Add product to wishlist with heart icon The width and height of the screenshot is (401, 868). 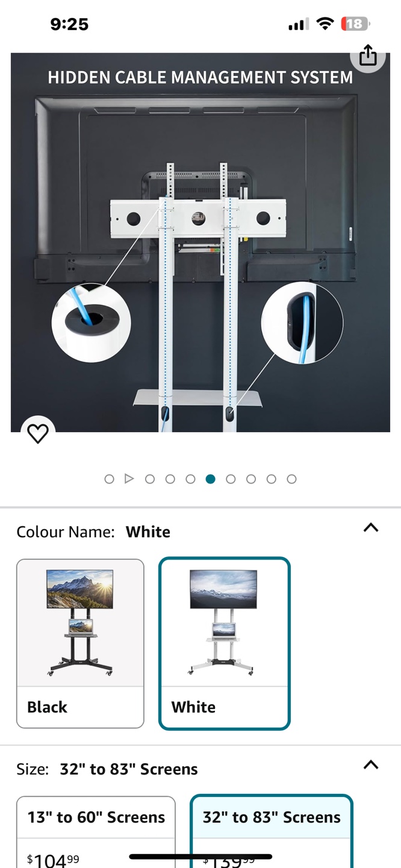(38, 433)
